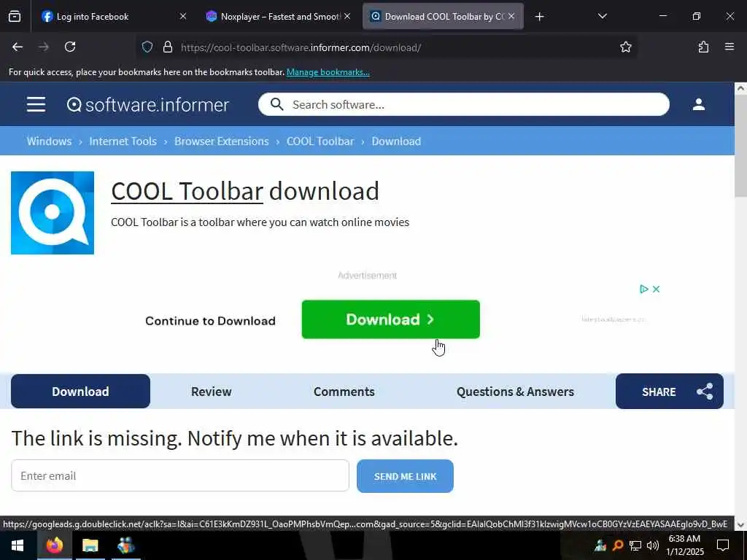
Task: Click the Enter email field
Action: click(180, 475)
